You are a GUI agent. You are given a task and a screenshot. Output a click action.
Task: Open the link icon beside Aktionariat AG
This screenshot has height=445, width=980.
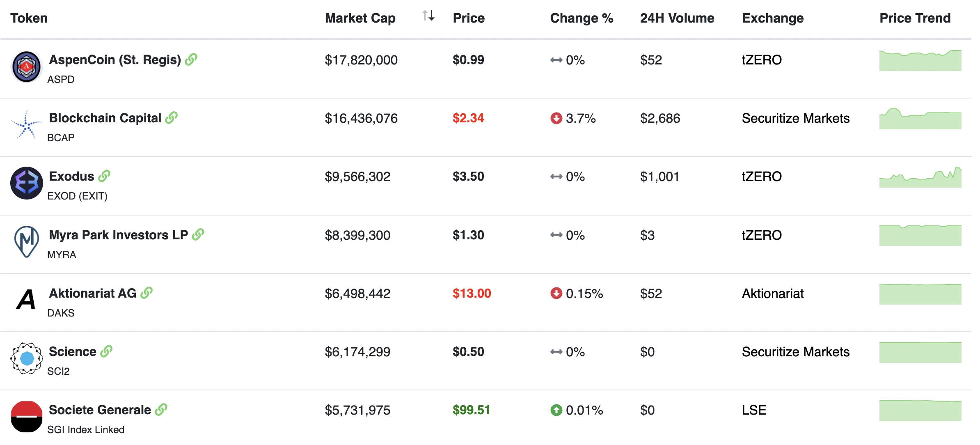[147, 293]
